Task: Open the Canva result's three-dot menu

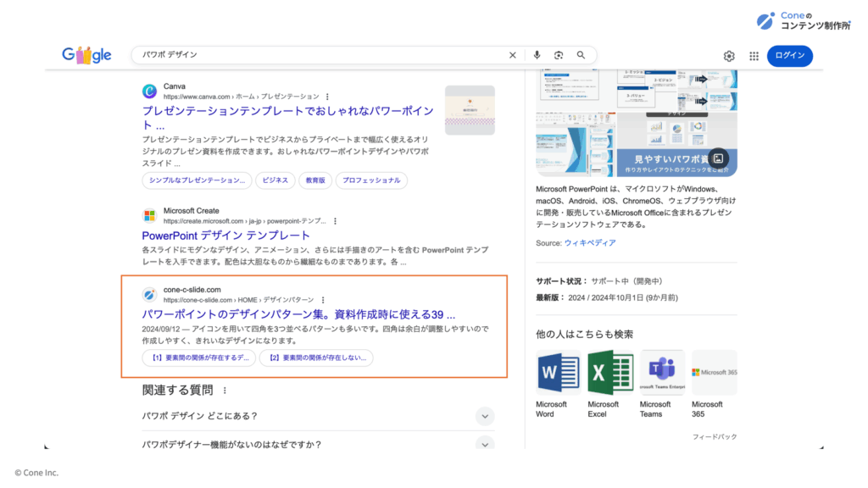Action: [x=327, y=97]
